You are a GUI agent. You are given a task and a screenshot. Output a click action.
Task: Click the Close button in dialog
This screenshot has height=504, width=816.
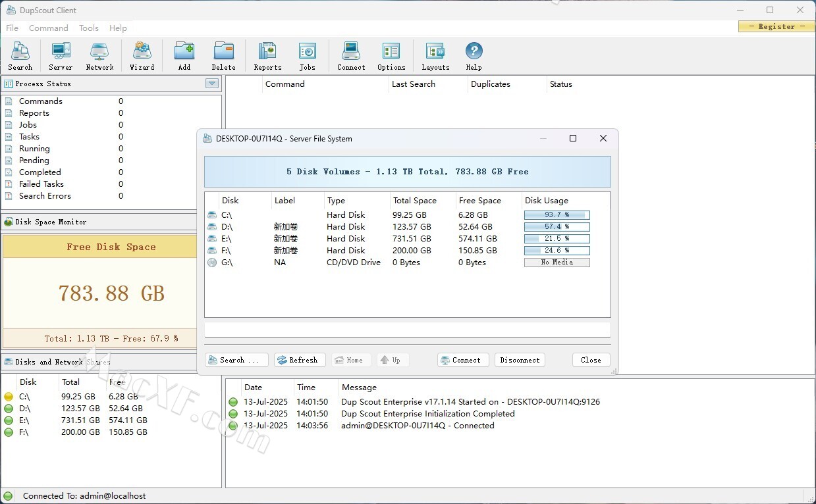[x=591, y=360]
